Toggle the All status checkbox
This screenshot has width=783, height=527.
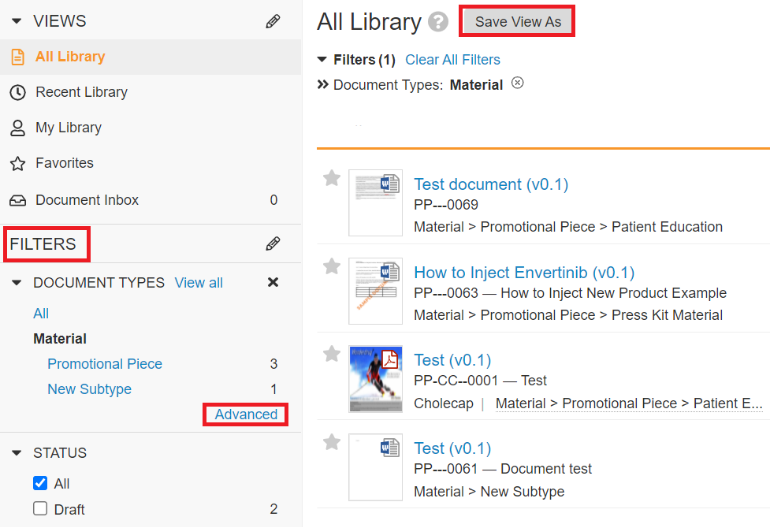tap(41, 484)
